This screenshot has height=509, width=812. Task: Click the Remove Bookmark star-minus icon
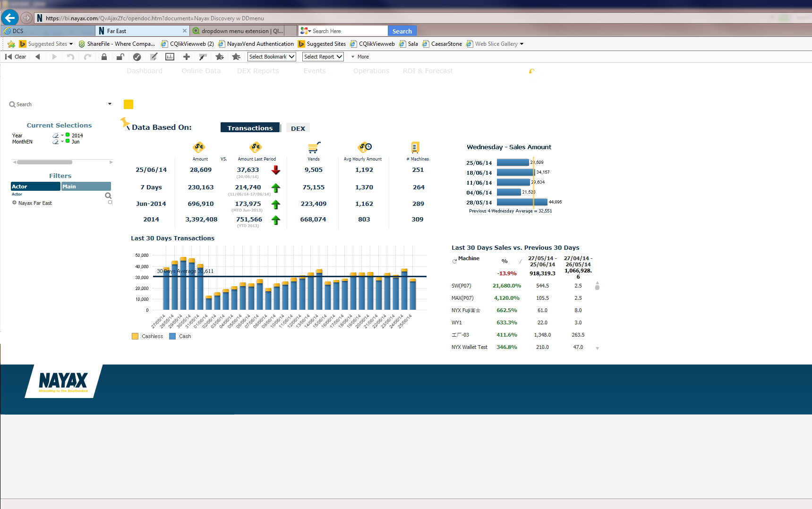click(x=236, y=57)
